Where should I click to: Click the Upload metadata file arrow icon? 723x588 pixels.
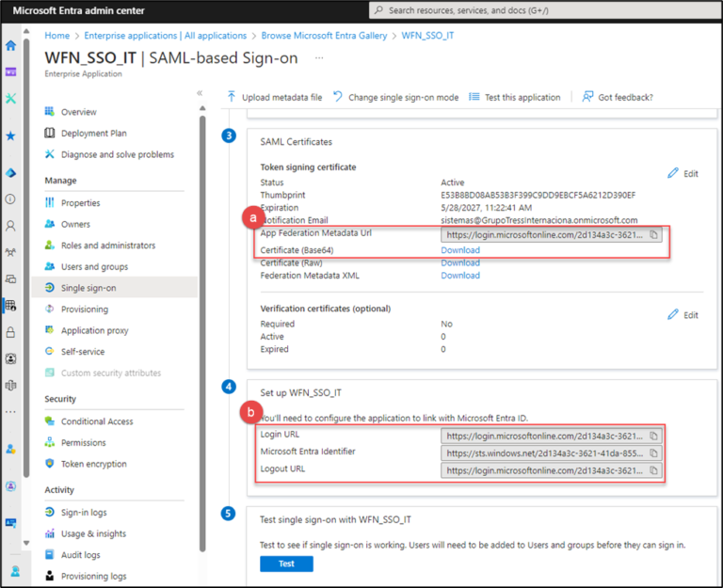click(232, 97)
